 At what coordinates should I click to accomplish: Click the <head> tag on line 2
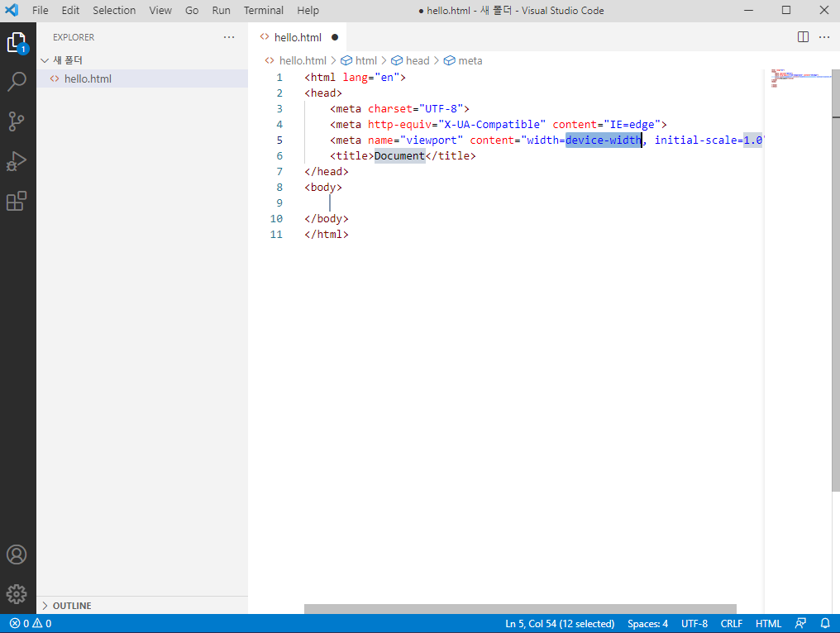pyautogui.click(x=323, y=93)
